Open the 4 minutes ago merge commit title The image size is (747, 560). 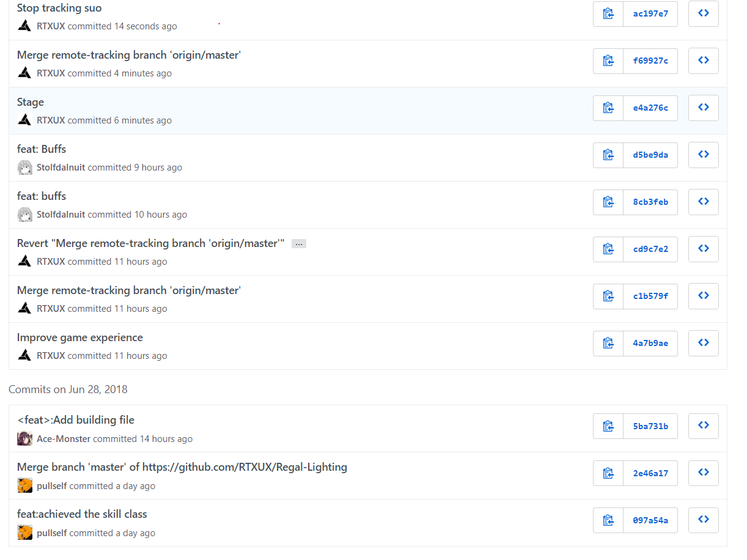(129, 55)
